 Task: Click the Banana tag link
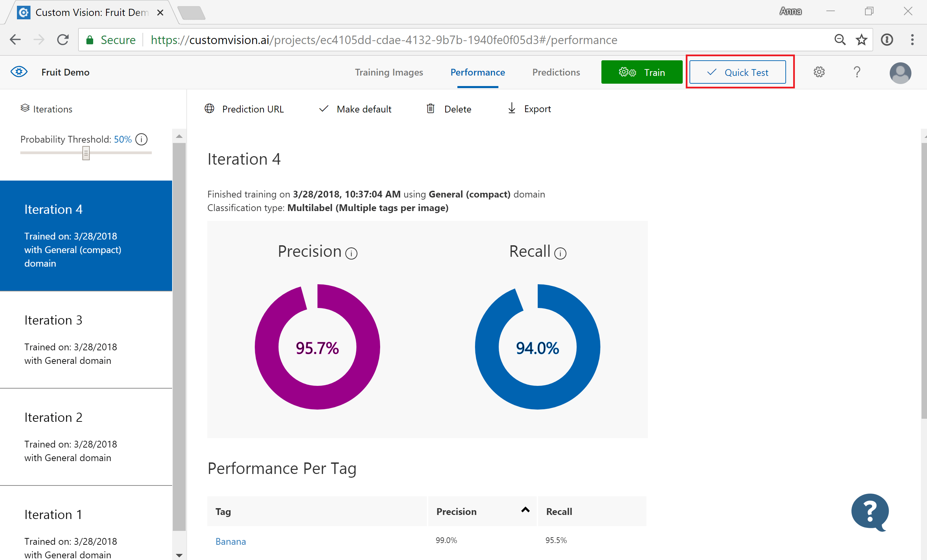[230, 541]
